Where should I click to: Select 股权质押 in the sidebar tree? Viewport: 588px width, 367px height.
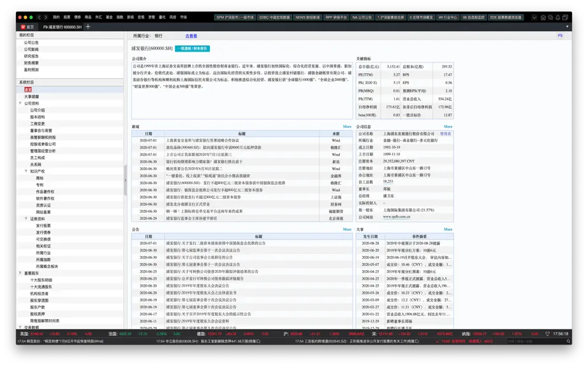(x=38, y=314)
